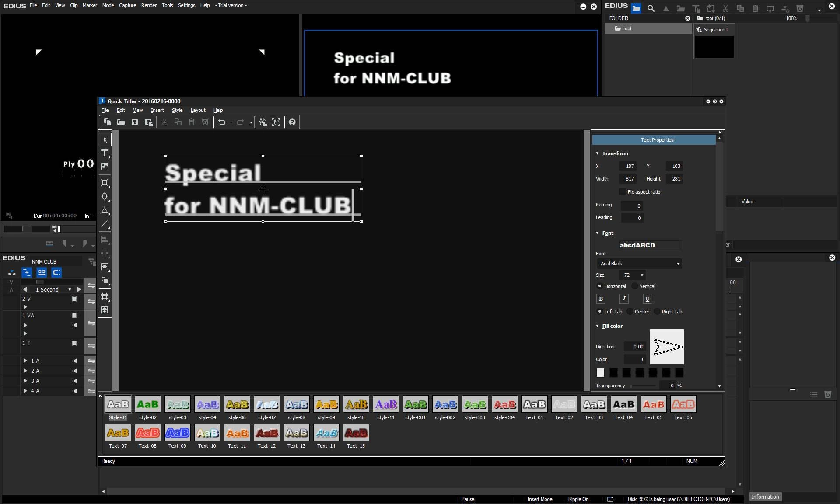Select Right Tab alignment
Image resolution: width=840 pixels, height=504 pixels.
point(657,312)
